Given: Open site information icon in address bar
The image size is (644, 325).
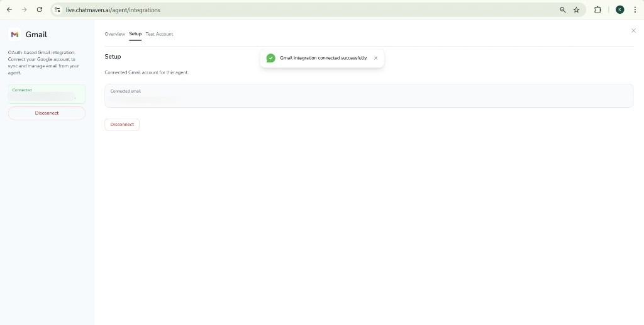Looking at the screenshot, I should click(x=57, y=10).
